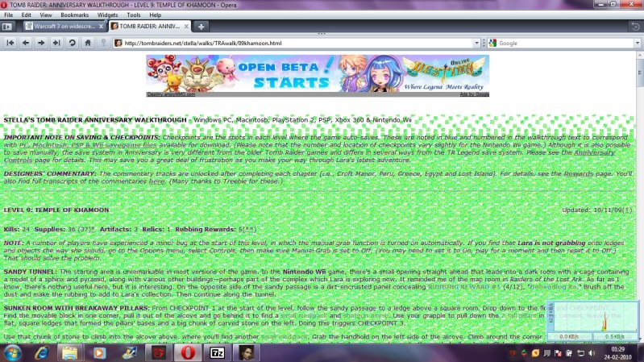Open the Rewards page link
This screenshot has height=362, width=644.
point(578,174)
